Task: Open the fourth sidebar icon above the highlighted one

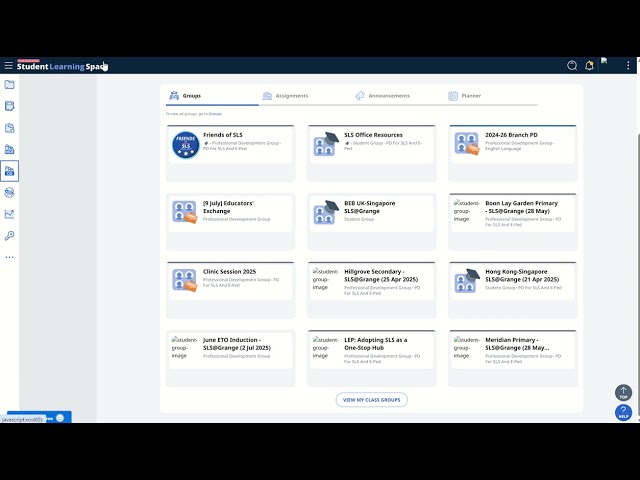Action: tap(9, 149)
